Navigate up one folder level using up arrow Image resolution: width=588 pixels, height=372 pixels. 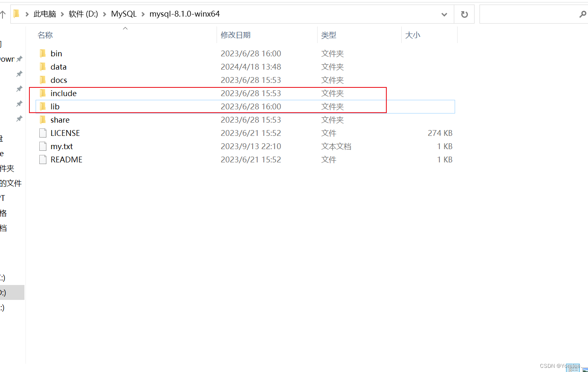click(4, 13)
